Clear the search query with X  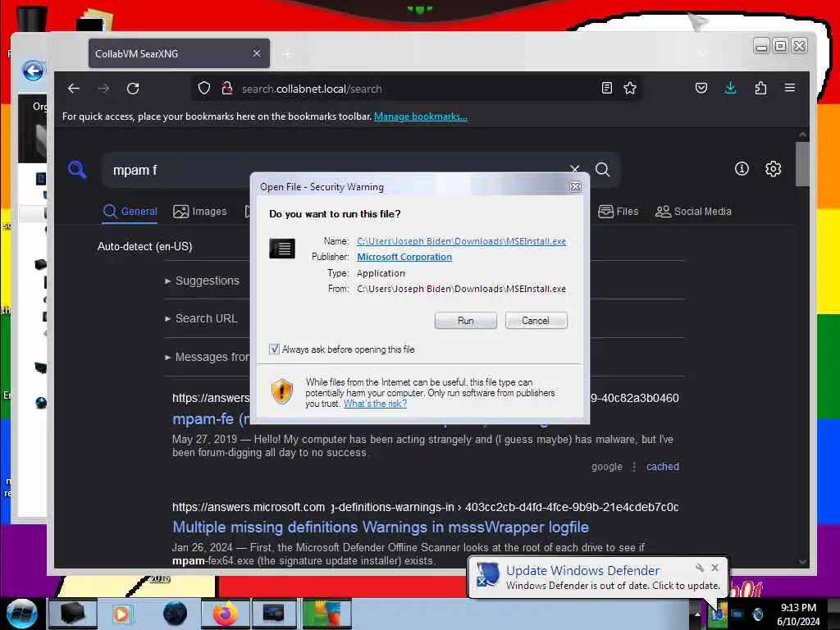point(574,169)
